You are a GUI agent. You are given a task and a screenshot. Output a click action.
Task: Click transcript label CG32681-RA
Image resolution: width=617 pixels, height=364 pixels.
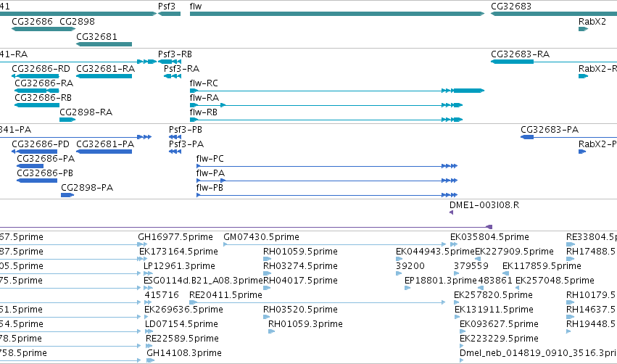pyautogui.click(x=105, y=69)
